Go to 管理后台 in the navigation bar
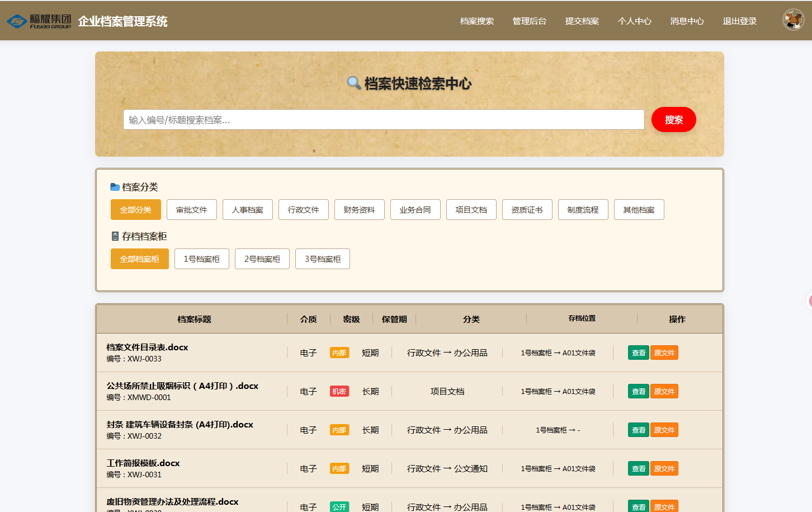812x512 pixels. (x=530, y=21)
